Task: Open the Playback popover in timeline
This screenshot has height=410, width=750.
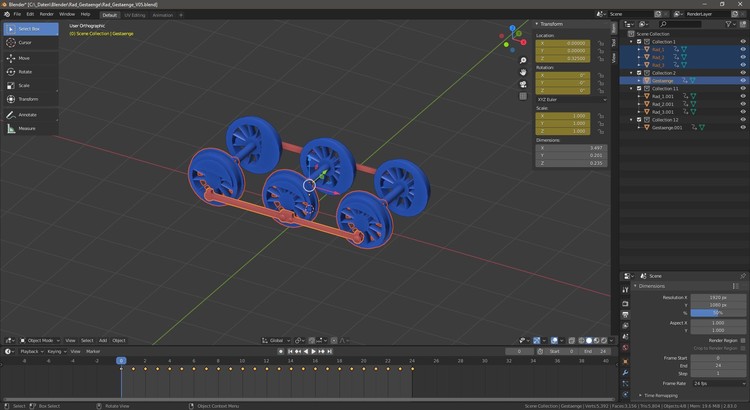Action: 29,352
